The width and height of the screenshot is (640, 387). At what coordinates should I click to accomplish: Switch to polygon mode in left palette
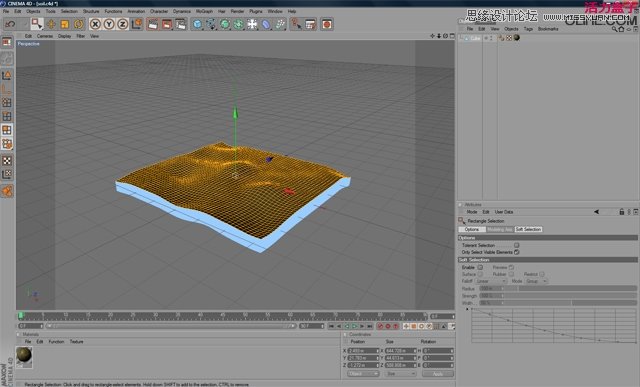click(7, 130)
